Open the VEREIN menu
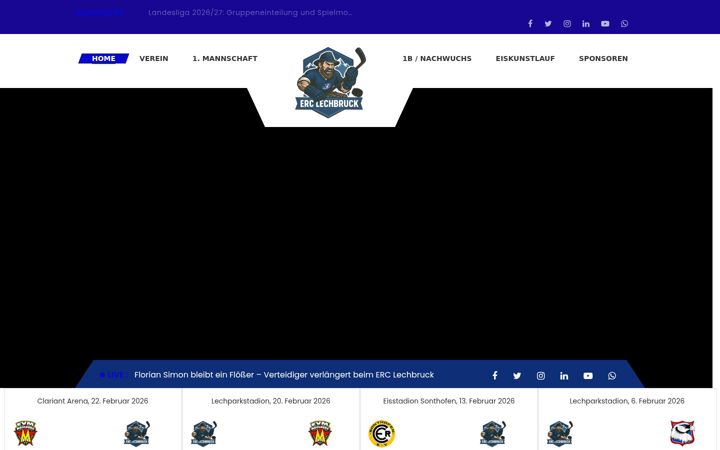The image size is (720, 450). (154, 58)
